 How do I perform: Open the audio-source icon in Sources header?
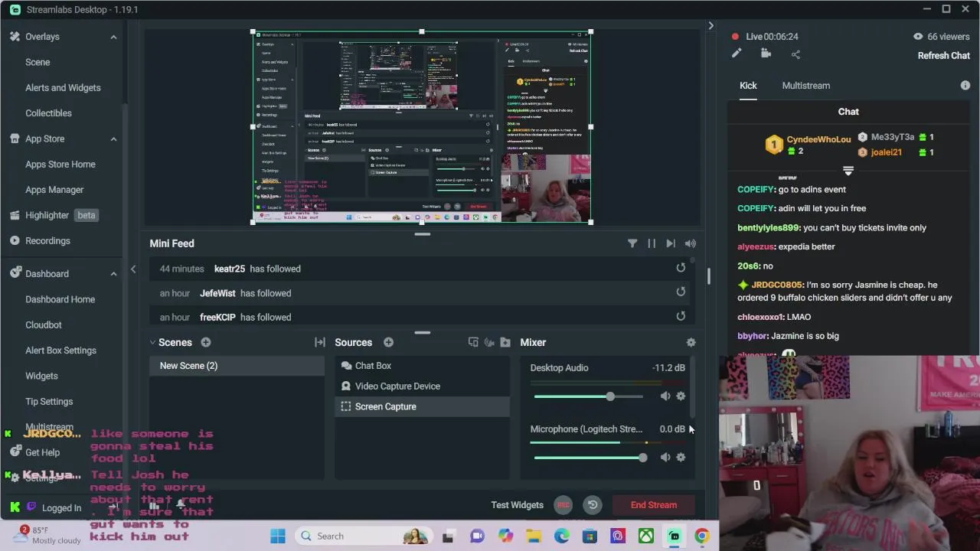(489, 342)
